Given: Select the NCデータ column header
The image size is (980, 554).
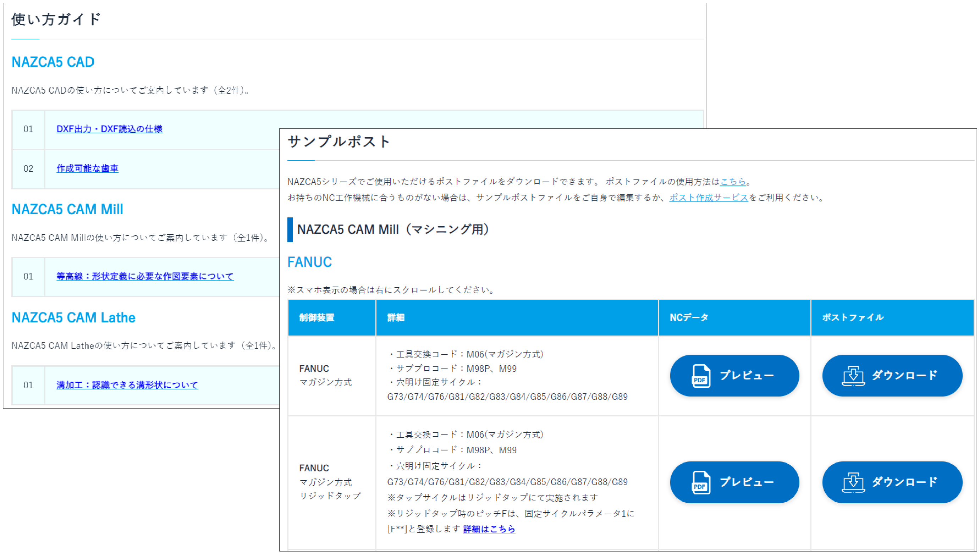Looking at the screenshot, I should (x=689, y=317).
